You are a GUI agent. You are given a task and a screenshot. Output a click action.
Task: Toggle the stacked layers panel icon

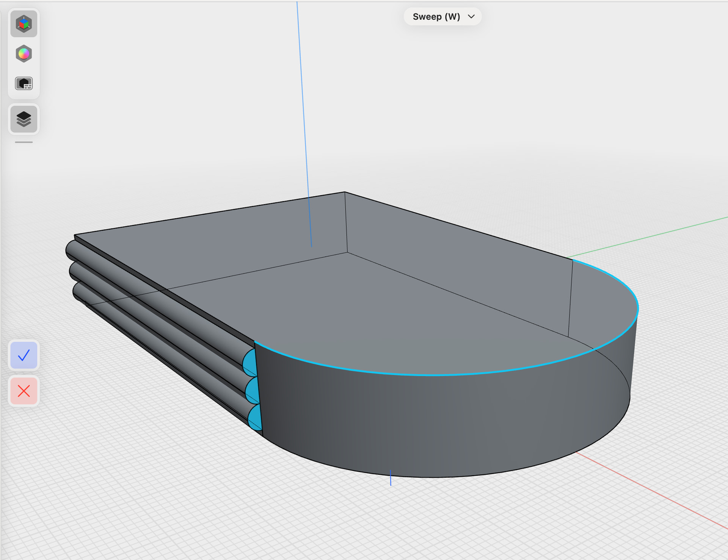pos(24,119)
